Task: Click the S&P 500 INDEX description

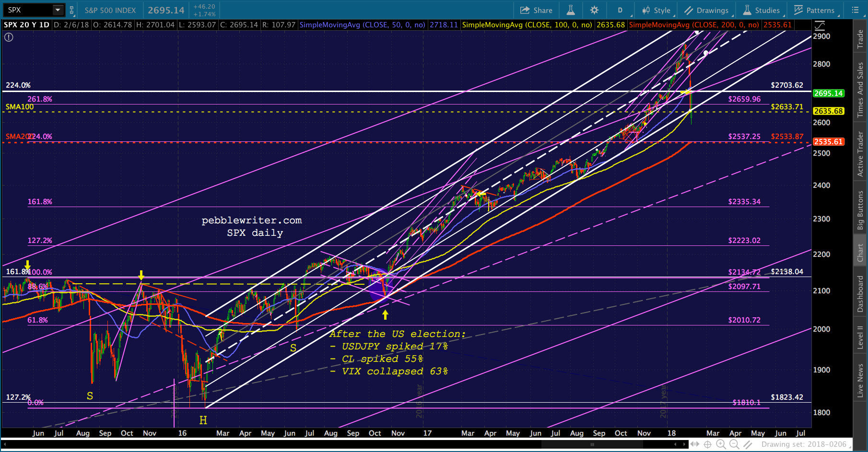Action: (110, 10)
